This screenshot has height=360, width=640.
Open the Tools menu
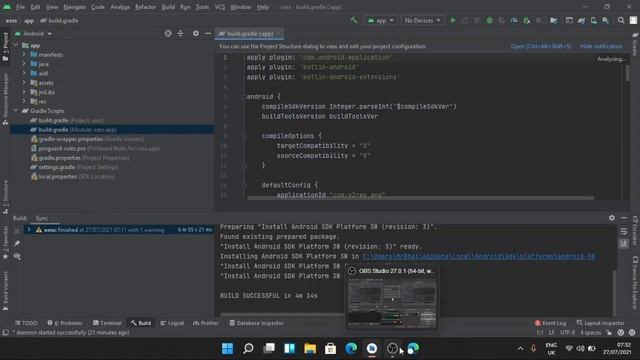202,7
